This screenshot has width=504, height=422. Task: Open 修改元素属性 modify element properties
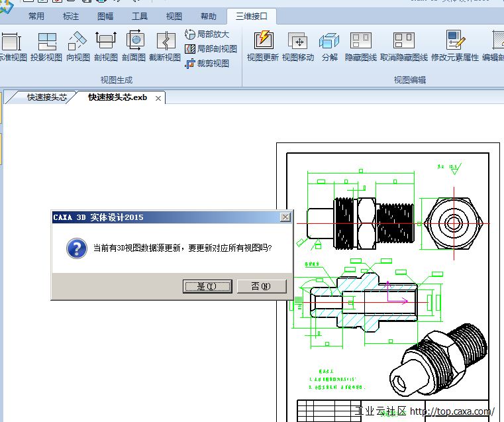point(455,46)
